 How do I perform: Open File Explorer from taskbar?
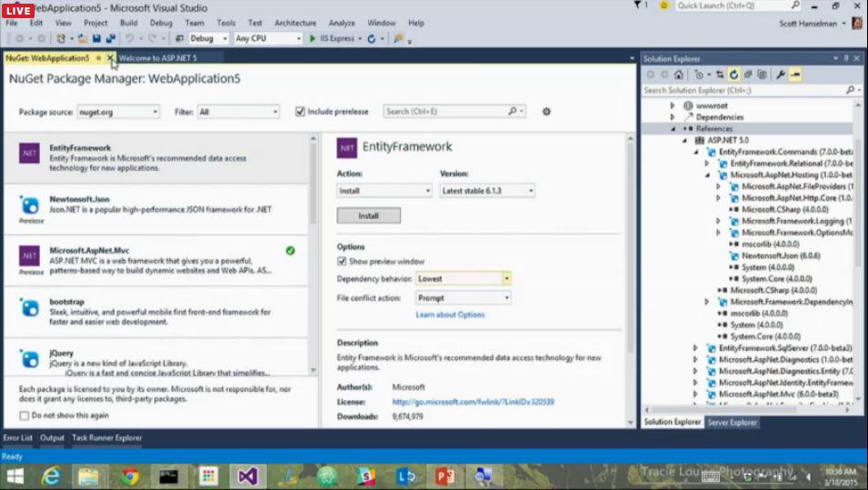[x=88, y=476]
